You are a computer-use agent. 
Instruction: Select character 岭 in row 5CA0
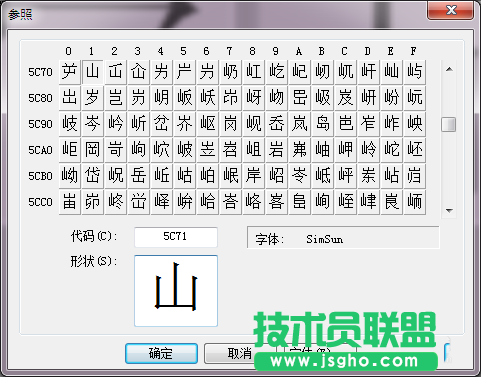tap(368, 150)
